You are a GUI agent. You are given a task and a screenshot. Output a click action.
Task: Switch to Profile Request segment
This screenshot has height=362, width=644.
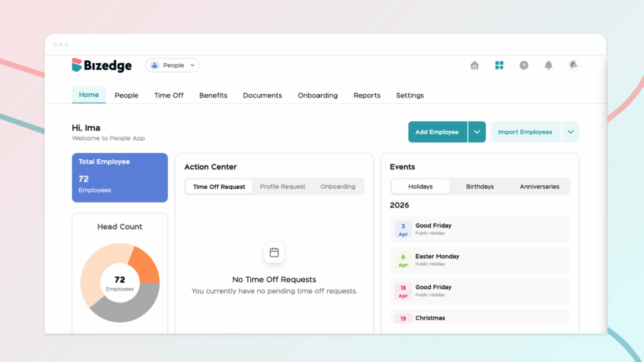(x=282, y=187)
